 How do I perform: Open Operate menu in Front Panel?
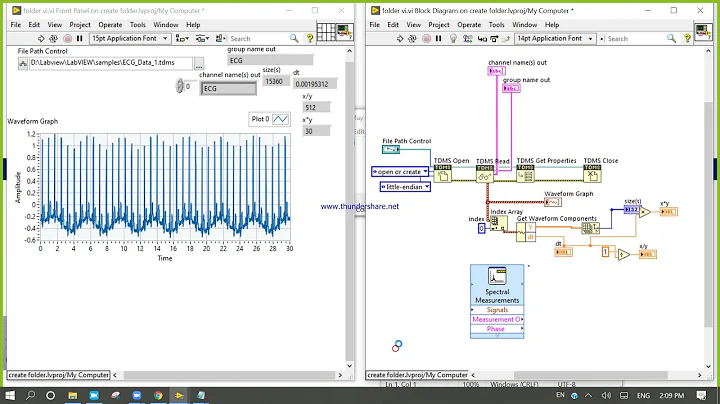pyautogui.click(x=110, y=25)
